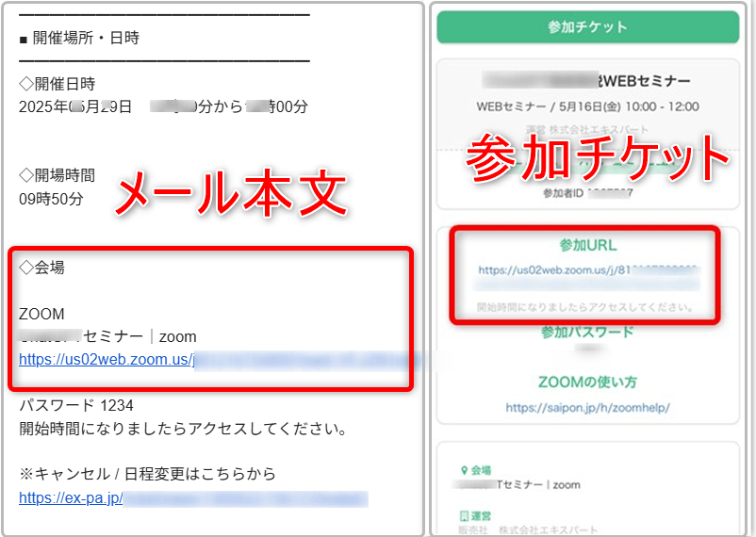Click the ■ 開催場所・日時 section title
Image resolution: width=756 pixels, height=537 pixels.
point(79,39)
